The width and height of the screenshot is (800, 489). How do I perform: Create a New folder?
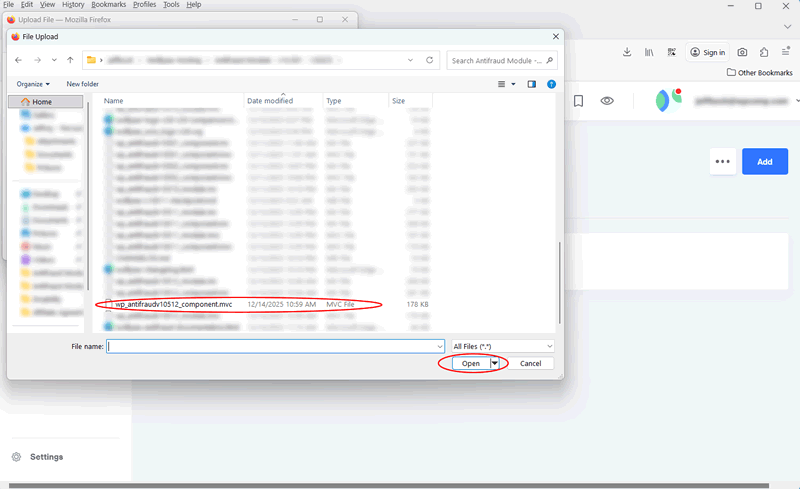83,84
